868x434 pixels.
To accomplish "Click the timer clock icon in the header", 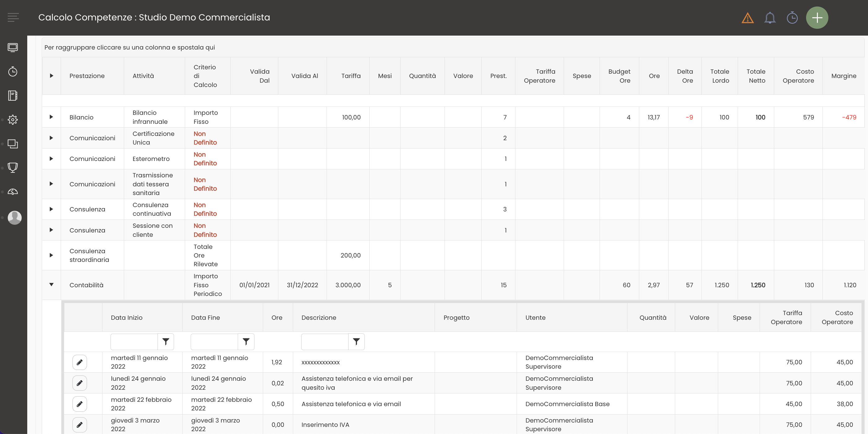I will [792, 18].
